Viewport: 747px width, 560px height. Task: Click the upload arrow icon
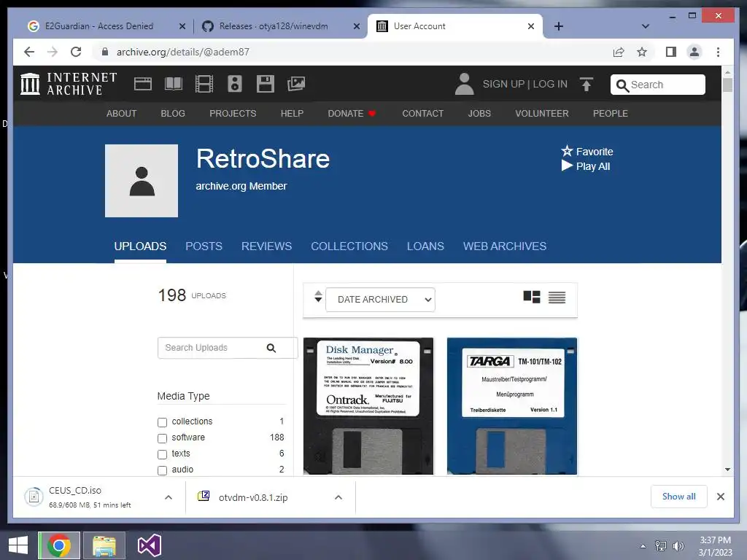coord(587,85)
